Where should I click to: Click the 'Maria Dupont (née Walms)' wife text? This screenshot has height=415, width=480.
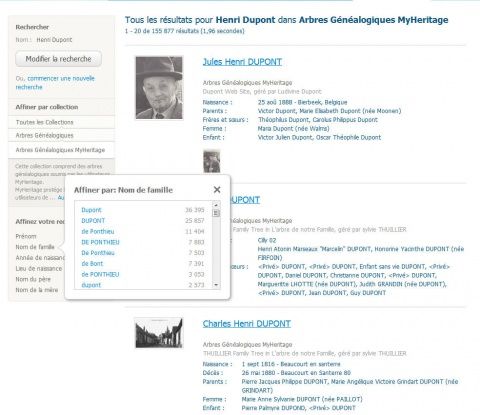[293, 129]
